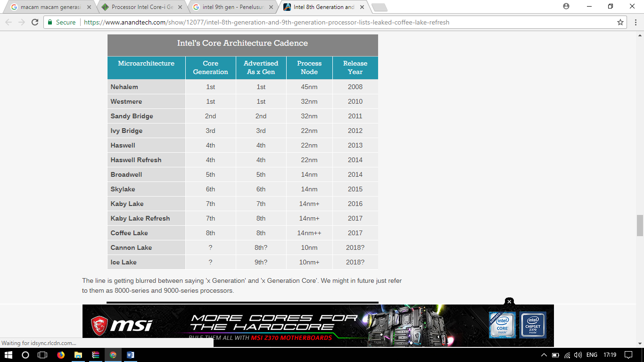The width and height of the screenshot is (644, 362).
Task: Click the page scrollbar down arrow
Action: coord(640,343)
